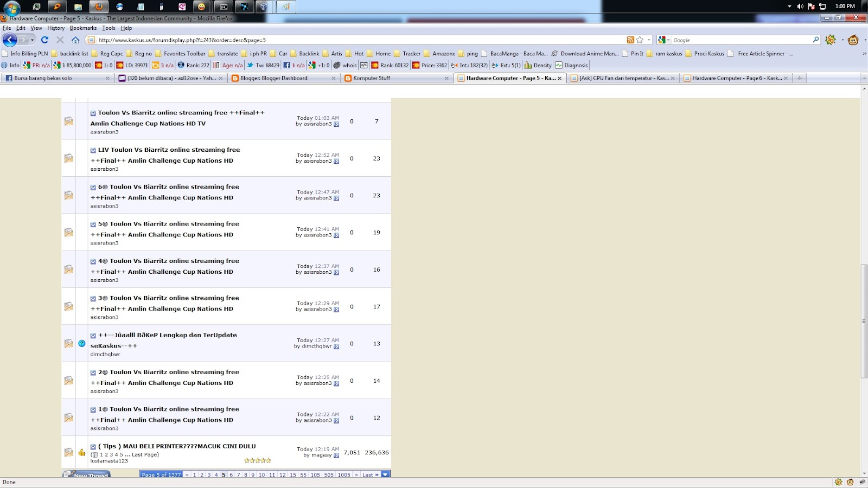Click the volume speaker tray icon
The image size is (868, 488).
800,7
